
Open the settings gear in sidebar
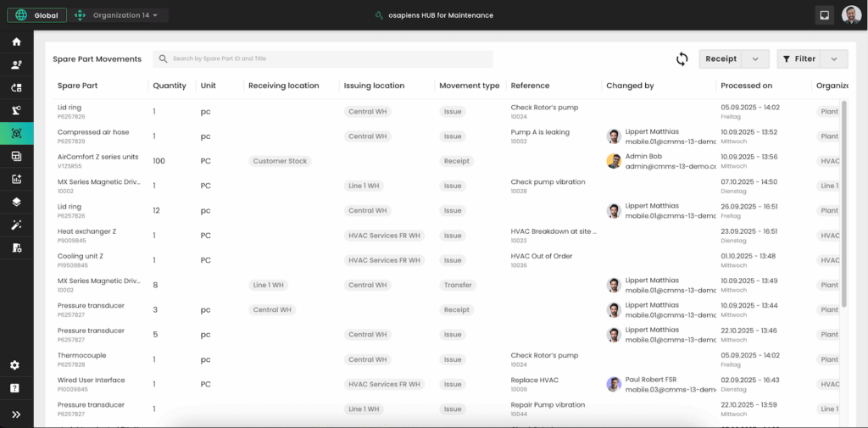tap(15, 365)
